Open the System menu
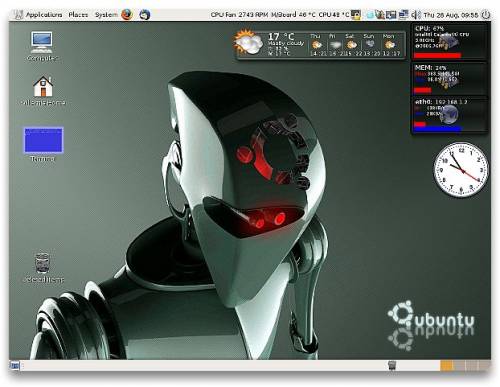The width and height of the screenshot is (500, 387). 106,15
